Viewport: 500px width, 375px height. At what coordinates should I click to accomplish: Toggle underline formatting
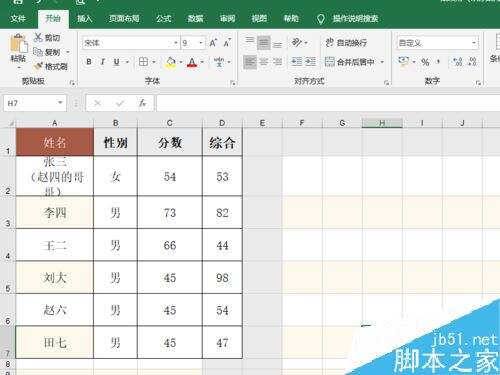point(116,62)
